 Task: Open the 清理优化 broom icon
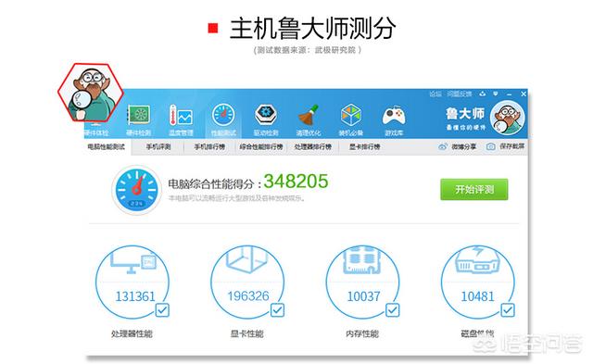pyautogui.click(x=309, y=115)
